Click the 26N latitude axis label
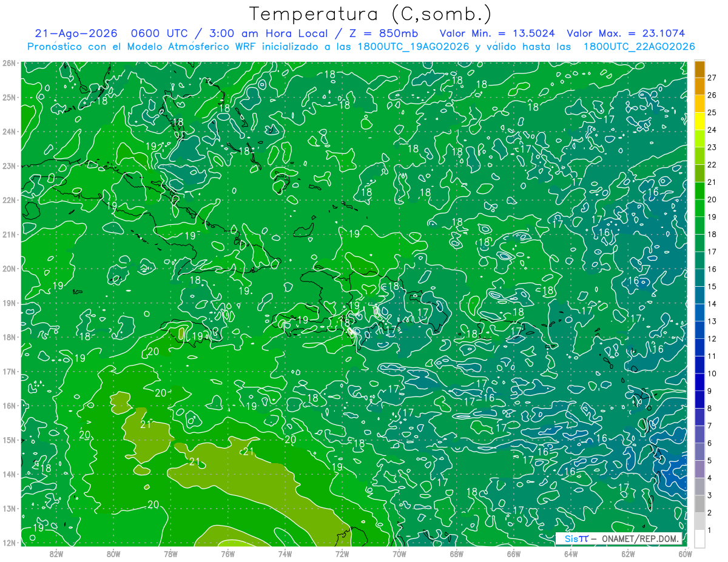 pyautogui.click(x=9, y=63)
